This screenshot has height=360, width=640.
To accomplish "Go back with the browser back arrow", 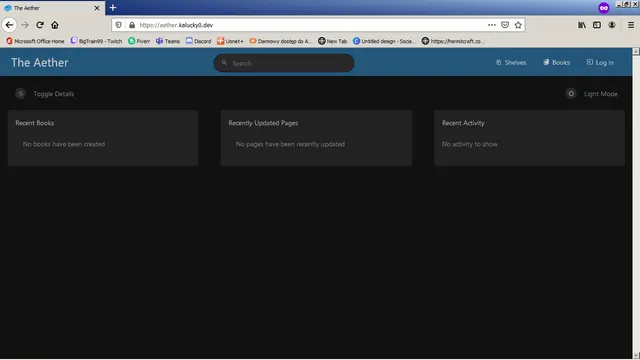I will point(9,25).
